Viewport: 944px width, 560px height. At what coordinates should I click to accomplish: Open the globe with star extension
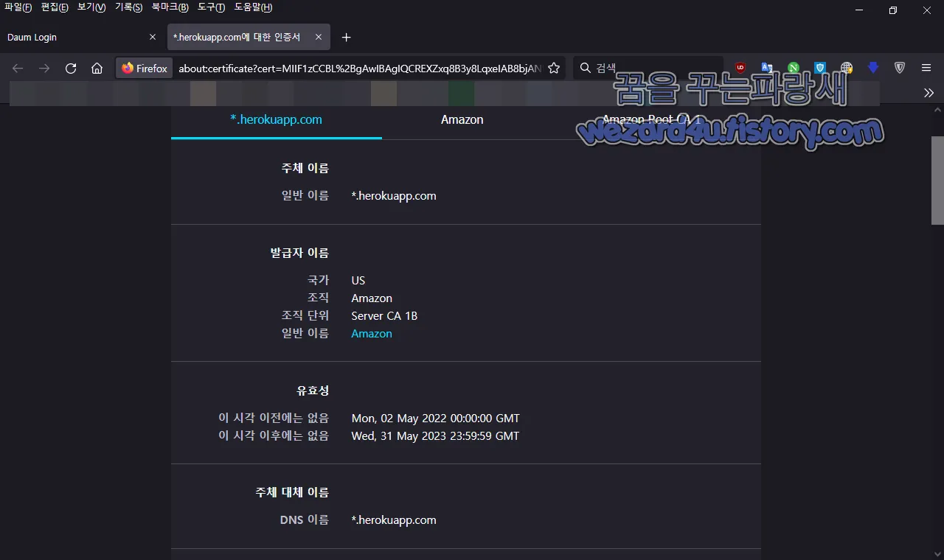pyautogui.click(x=847, y=68)
